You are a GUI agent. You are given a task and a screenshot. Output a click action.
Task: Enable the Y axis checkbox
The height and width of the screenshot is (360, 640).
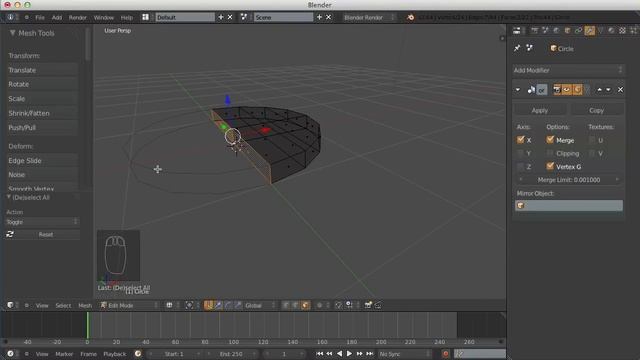520,153
